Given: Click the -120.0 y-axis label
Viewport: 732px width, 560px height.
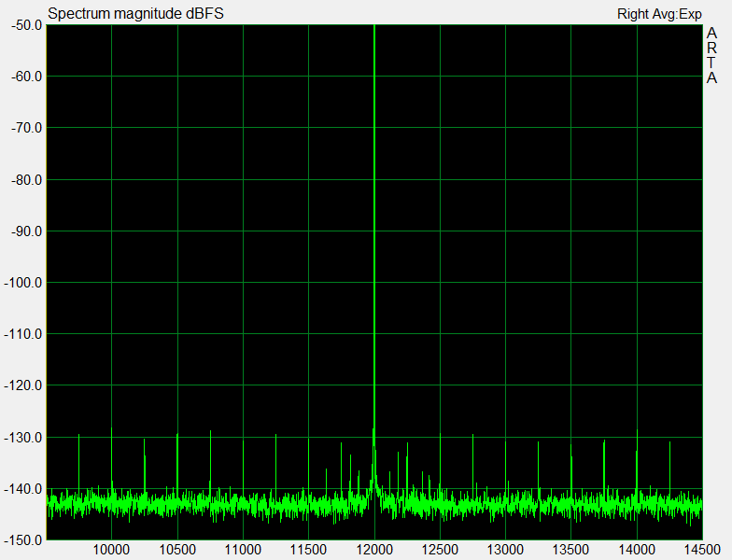Looking at the screenshot, I should pos(23,385).
